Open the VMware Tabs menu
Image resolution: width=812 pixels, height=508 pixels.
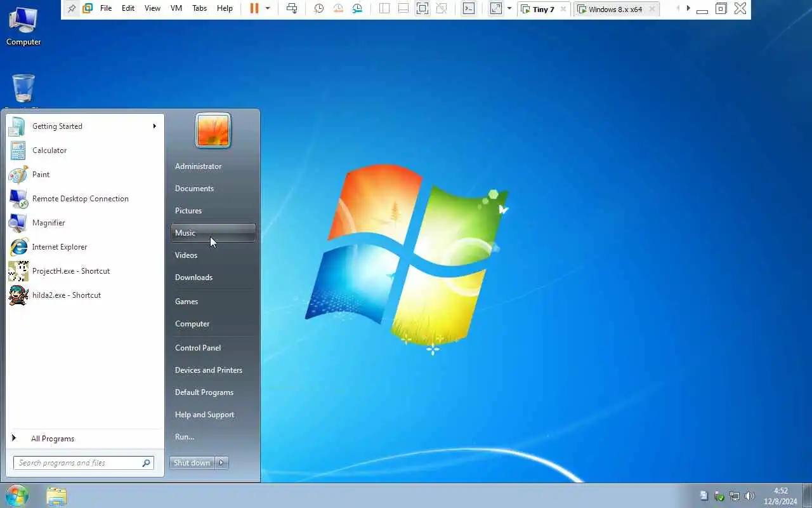coord(199,8)
